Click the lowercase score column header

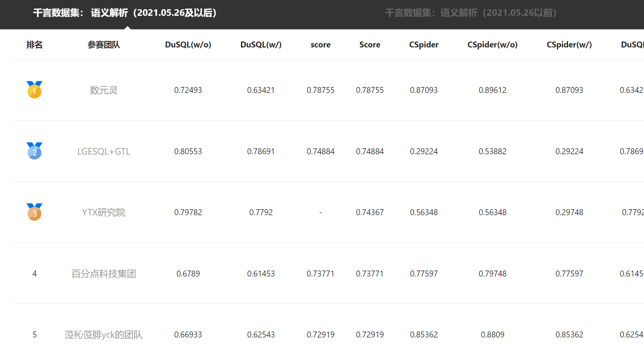pos(320,44)
